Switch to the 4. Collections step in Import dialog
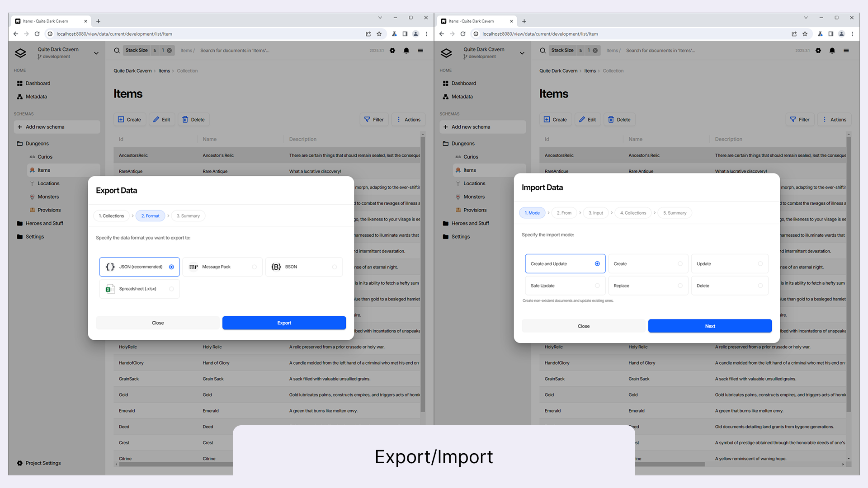868x488 pixels. tap(632, 213)
